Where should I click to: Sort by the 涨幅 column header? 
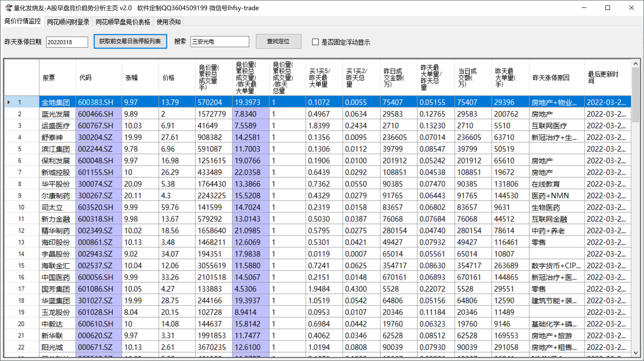[x=140, y=78]
